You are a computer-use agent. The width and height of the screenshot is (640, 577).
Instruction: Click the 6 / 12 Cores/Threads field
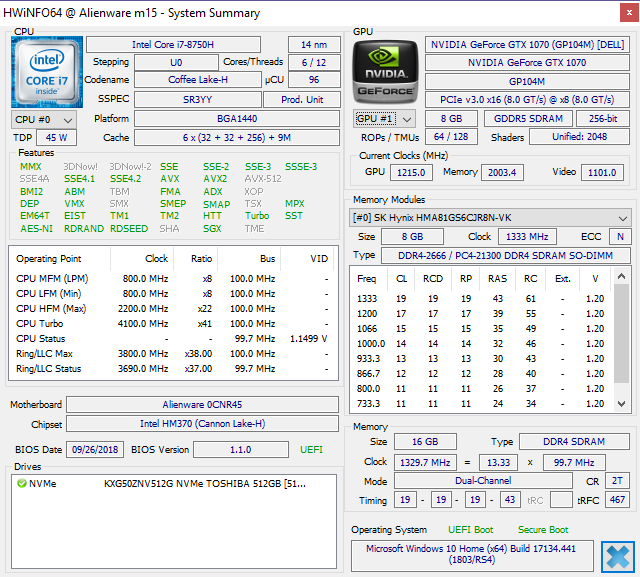(314, 62)
